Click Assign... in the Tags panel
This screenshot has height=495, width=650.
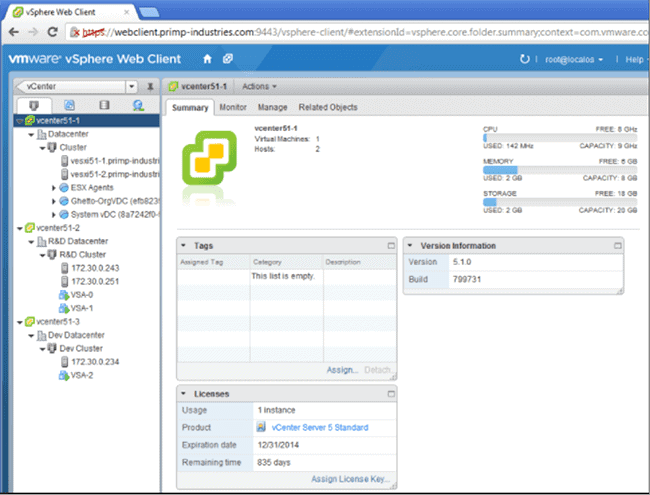click(342, 370)
